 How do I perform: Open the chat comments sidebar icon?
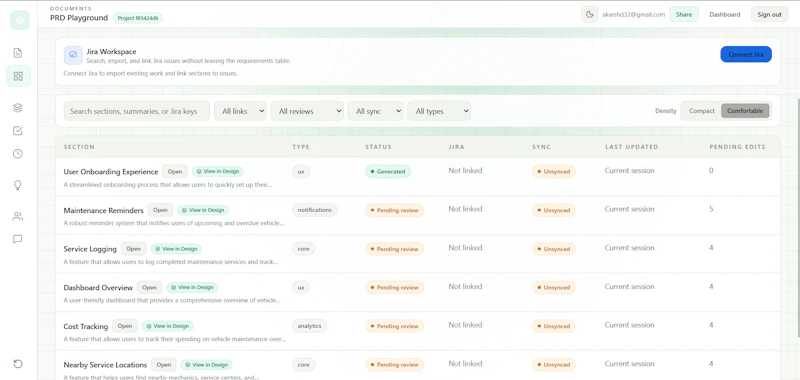tap(18, 239)
